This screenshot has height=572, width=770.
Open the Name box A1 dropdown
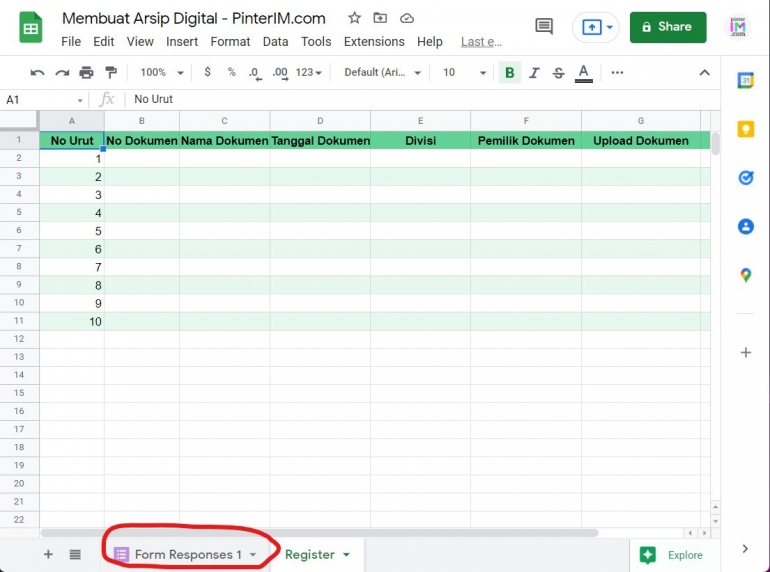pos(79,101)
